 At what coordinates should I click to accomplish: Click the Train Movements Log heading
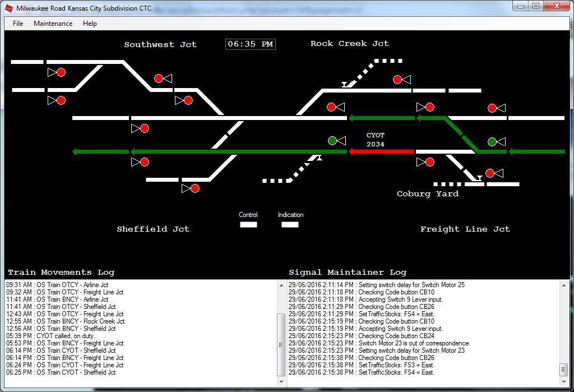[61, 273]
